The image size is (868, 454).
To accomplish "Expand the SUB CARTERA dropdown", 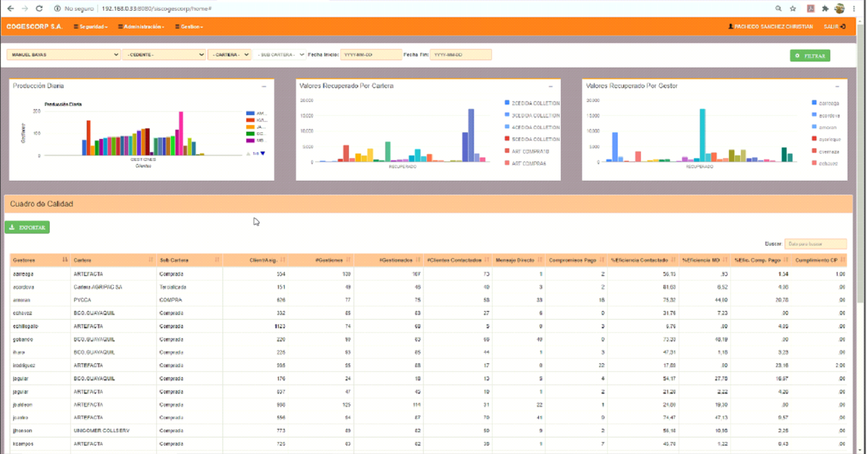I will pos(280,55).
